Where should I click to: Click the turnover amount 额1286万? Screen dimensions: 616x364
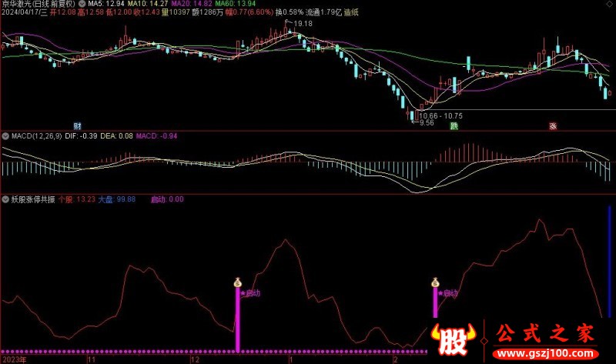[x=207, y=12]
